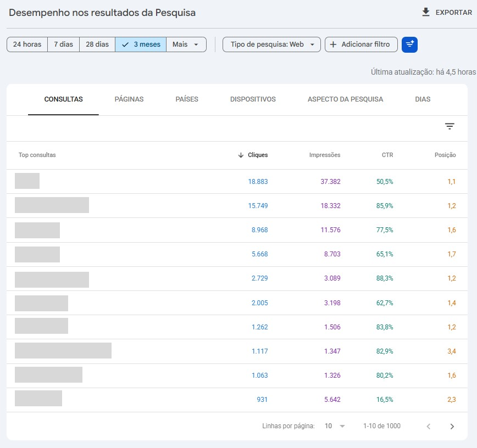This screenshot has width=477, height=448.
Task: Click the 5.668 clicks value
Action: [x=259, y=254]
